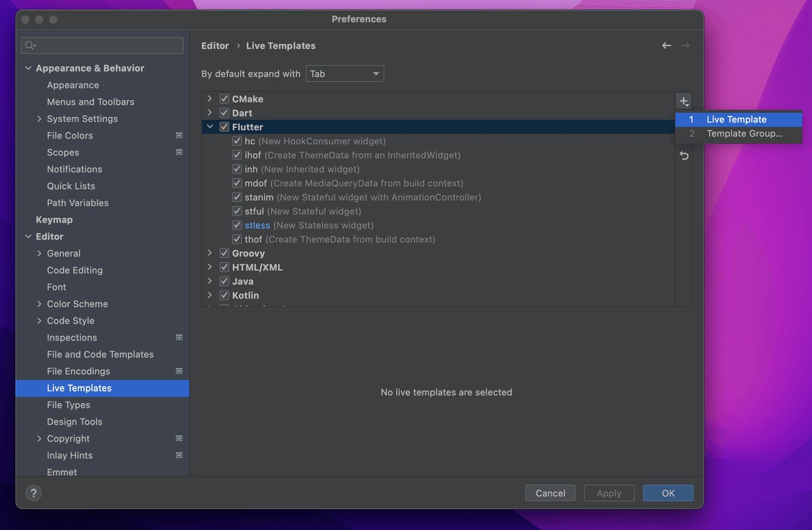Expand the Groovy template group

(210, 253)
